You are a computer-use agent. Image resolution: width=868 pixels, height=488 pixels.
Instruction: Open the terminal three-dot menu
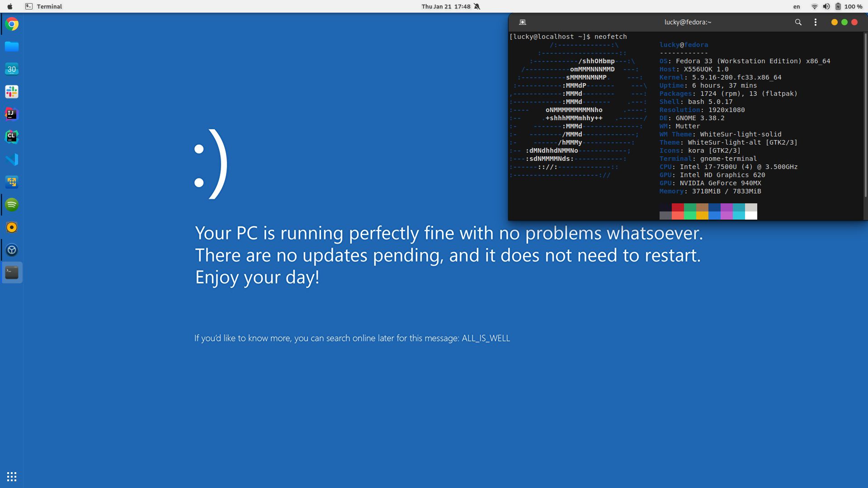[x=815, y=22]
